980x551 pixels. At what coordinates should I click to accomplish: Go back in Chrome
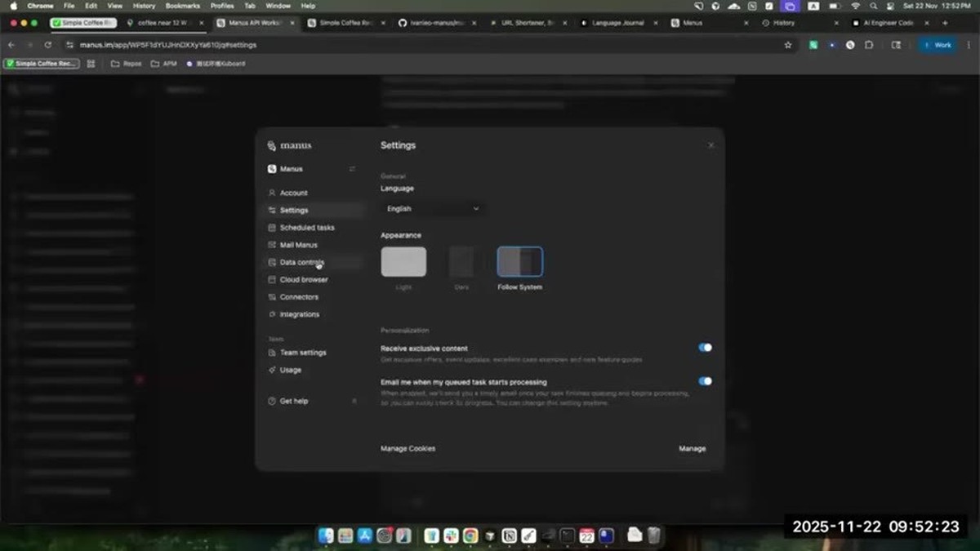(x=11, y=45)
